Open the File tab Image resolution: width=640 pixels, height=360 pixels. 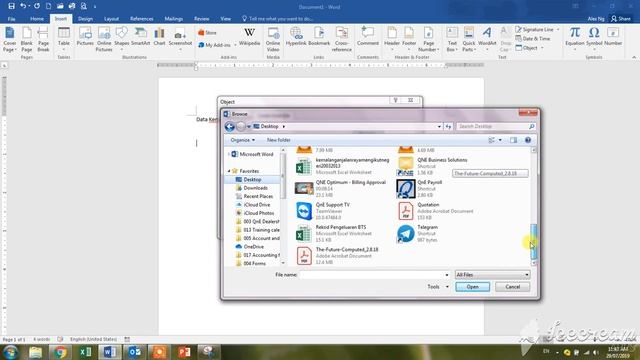click(x=11, y=19)
